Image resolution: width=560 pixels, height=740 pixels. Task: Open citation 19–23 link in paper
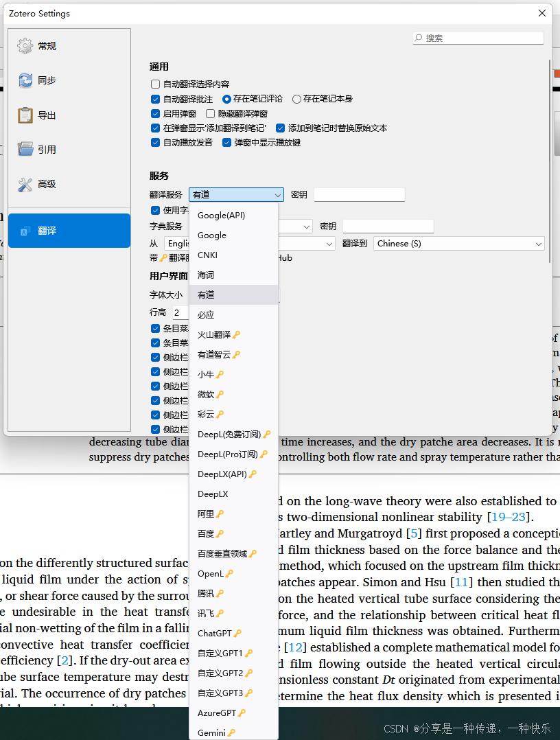509,518
